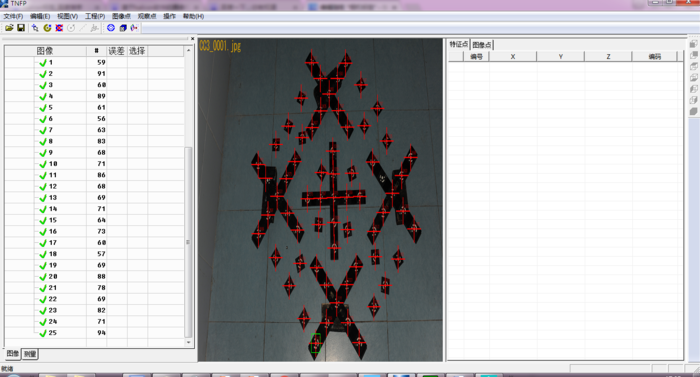Open the 文件(F) menu
Viewport: 700px width, 377px height.
(x=13, y=16)
